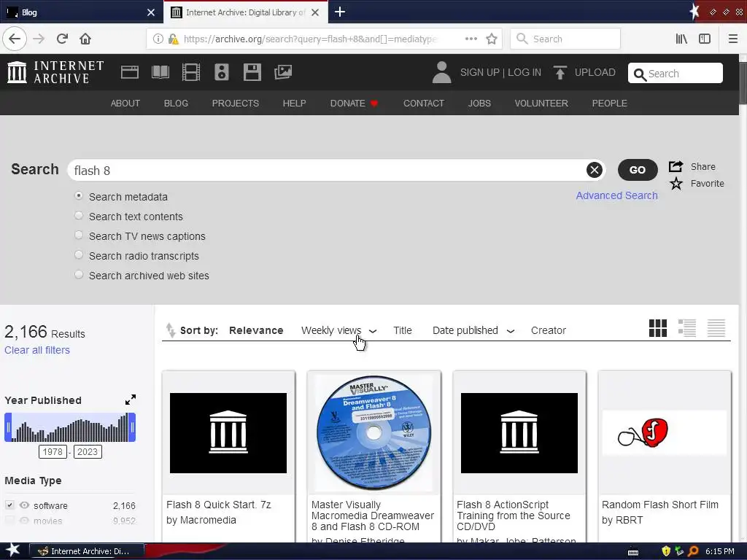Switch to the Blog browser tab
The height and width of the screenshot is (560, 747).
(x=81, y=12)
